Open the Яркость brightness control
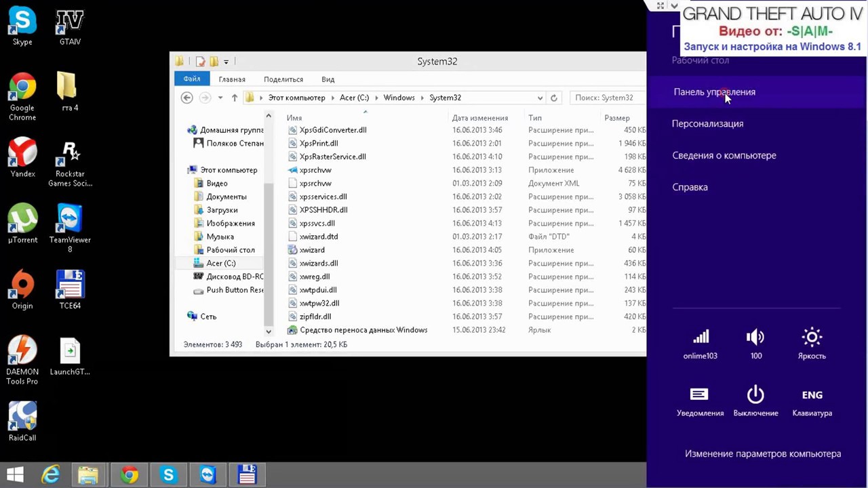This screenshot has width=868, height=488. (812, 344)
